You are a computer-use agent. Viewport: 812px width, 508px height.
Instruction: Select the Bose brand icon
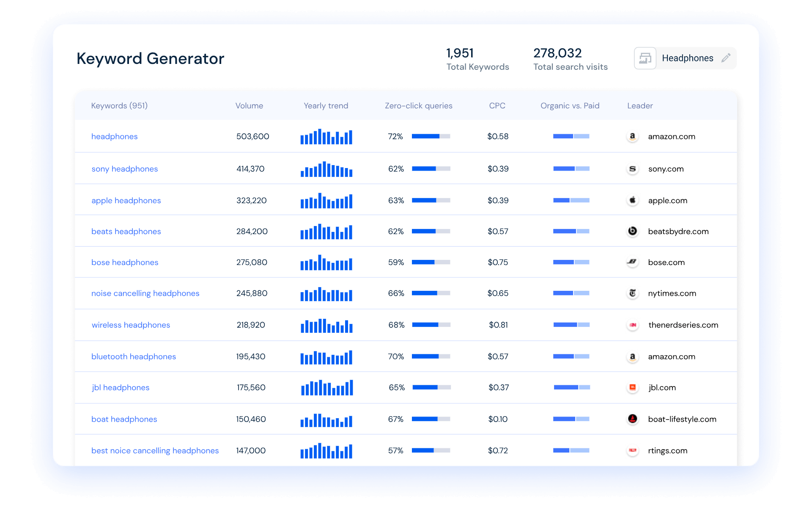tap(632, 262)
